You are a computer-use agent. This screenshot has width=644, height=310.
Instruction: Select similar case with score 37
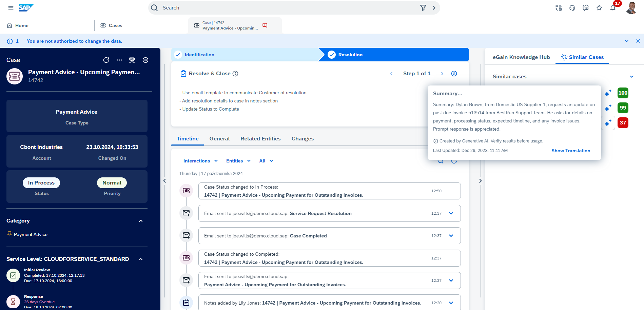pos(623,123)
